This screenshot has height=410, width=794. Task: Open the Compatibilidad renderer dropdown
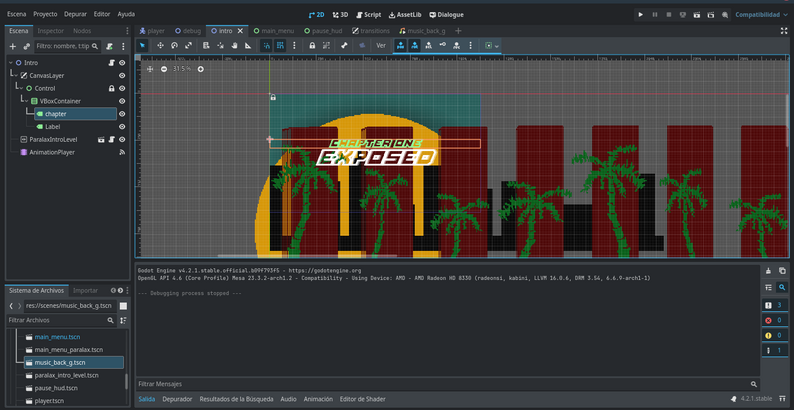coord(760,15)
